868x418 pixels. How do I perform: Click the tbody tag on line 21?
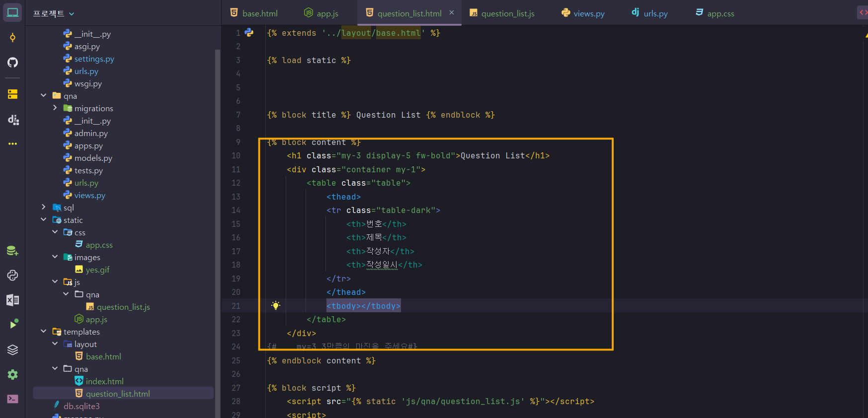click(x=364, y=306)
